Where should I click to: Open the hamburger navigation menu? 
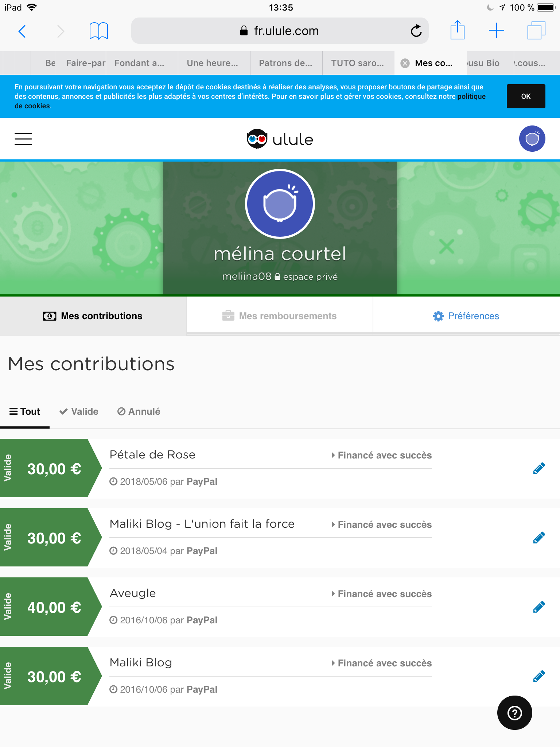tap(23, 139)
